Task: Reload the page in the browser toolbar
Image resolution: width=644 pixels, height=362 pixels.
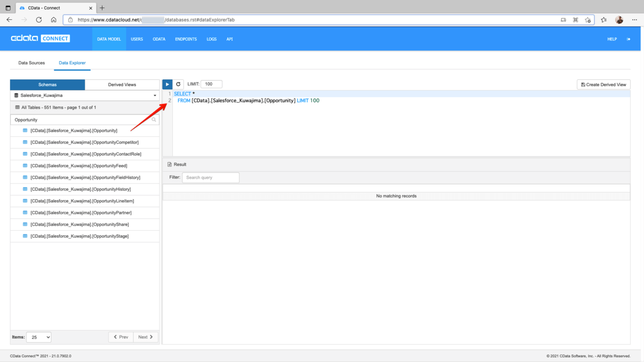Action: pyautogui.click(x=39, y=20)
